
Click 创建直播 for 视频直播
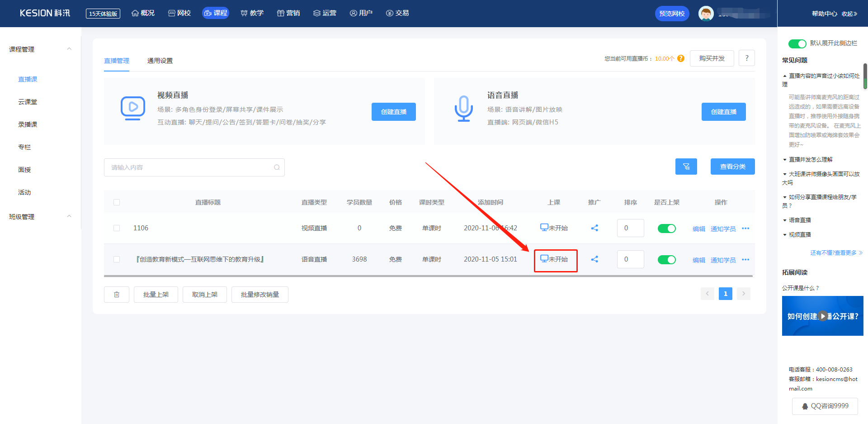pos(394,112)
